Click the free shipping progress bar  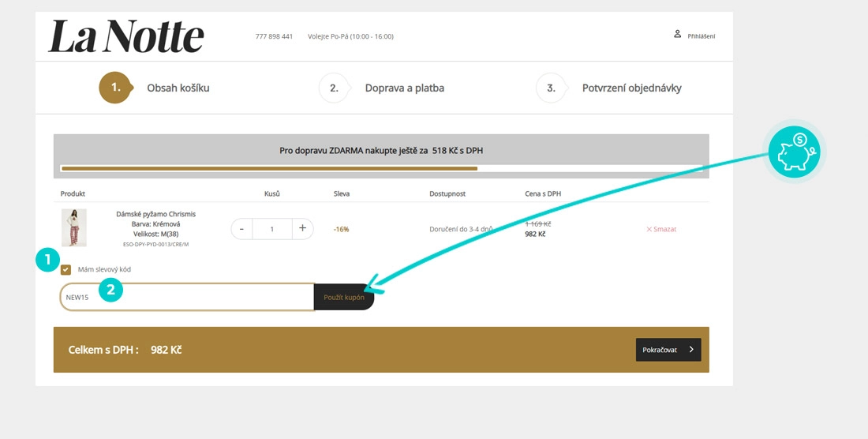(x=381, y=168)
